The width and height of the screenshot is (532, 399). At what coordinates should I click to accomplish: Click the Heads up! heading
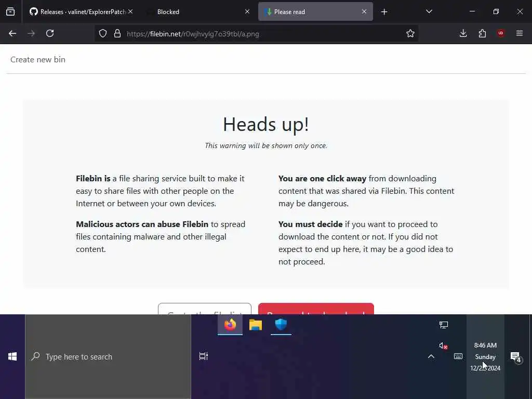click(266, 124)
